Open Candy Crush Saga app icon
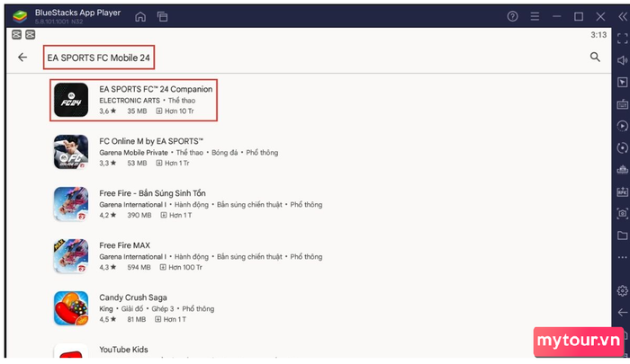This screenshot has width=630, height=364. point(71,308)
